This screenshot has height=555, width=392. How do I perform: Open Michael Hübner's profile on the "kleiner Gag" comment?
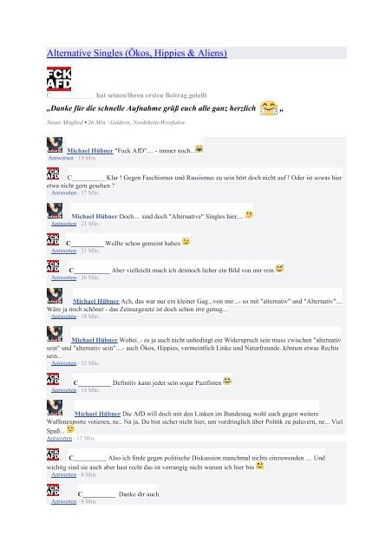[96, 301]
